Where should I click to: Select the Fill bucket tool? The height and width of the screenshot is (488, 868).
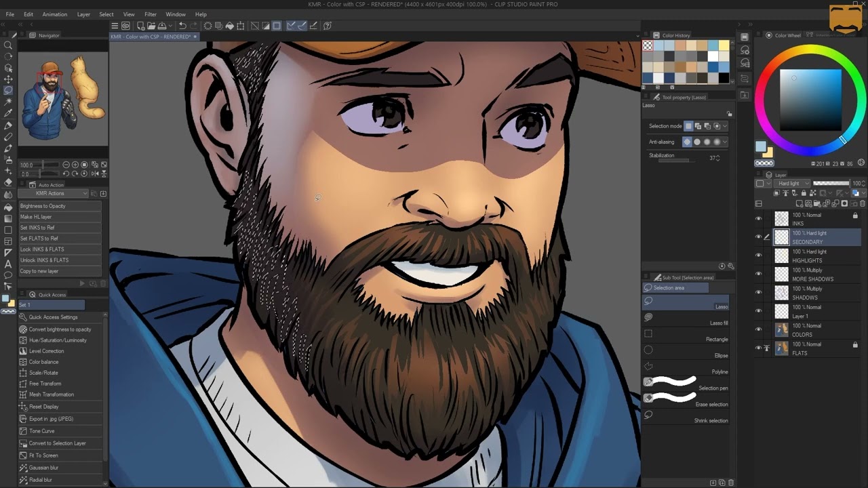[8, 207]
